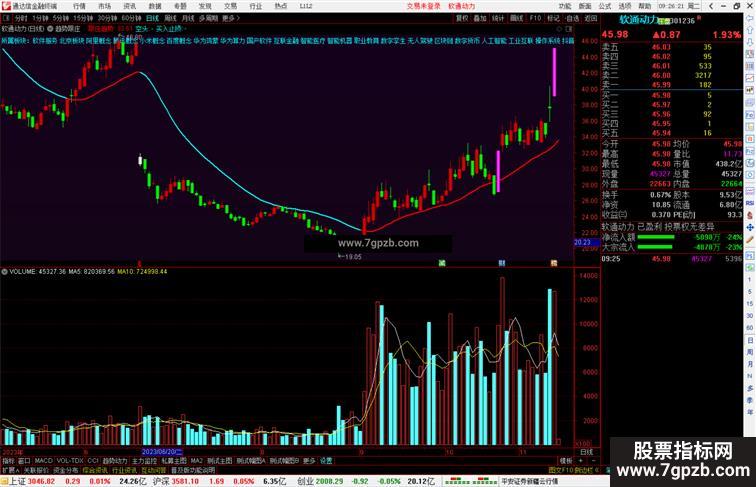The height and width of the screenshot is (487, 756).
Task: Switch to 1分钟 chart period
Action: (40, 18)
